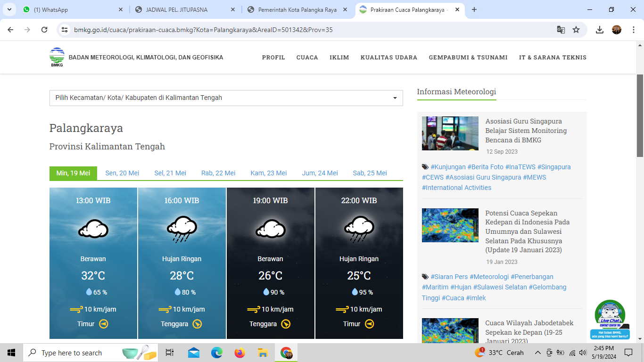Viewport: 644px width, 362px height.
Task: Click the #International Activities hashtag link
Action: [x=456, y=188]
